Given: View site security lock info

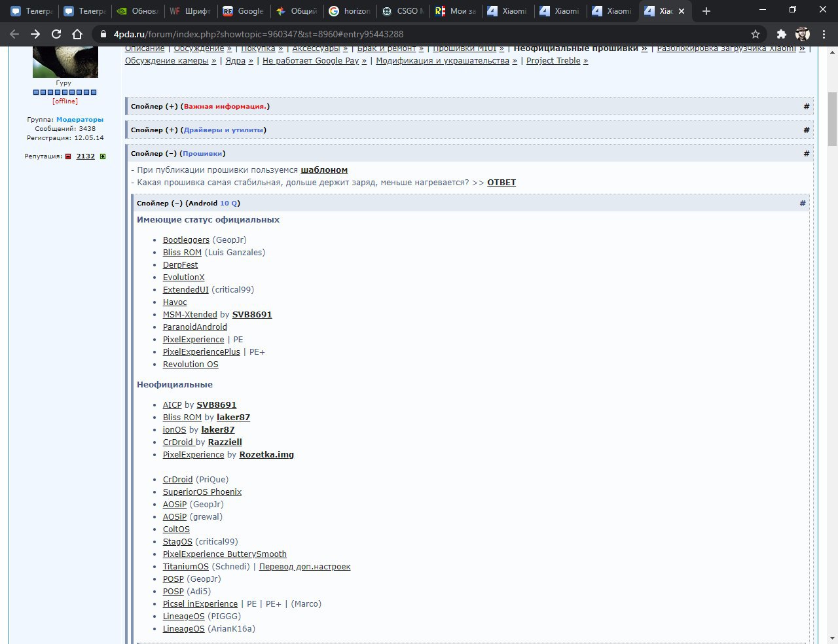Looking at the screenshot, I should [x=103, y=34].
